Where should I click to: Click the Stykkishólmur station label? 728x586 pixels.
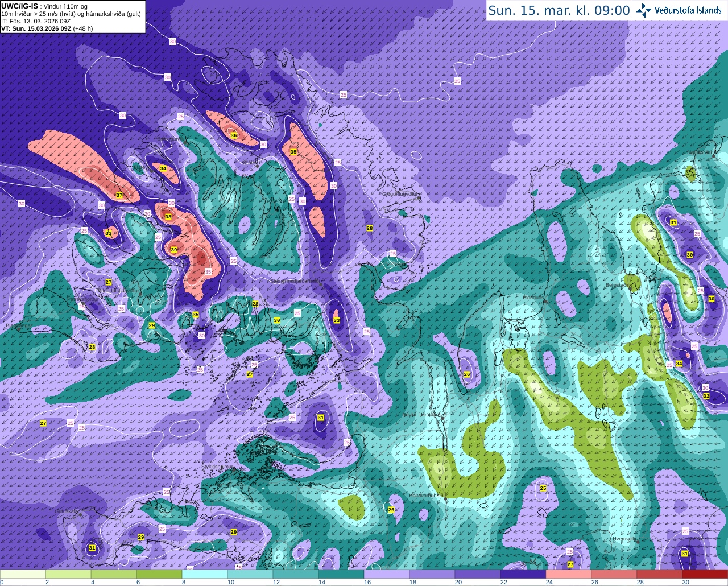(x=218, y=466)
